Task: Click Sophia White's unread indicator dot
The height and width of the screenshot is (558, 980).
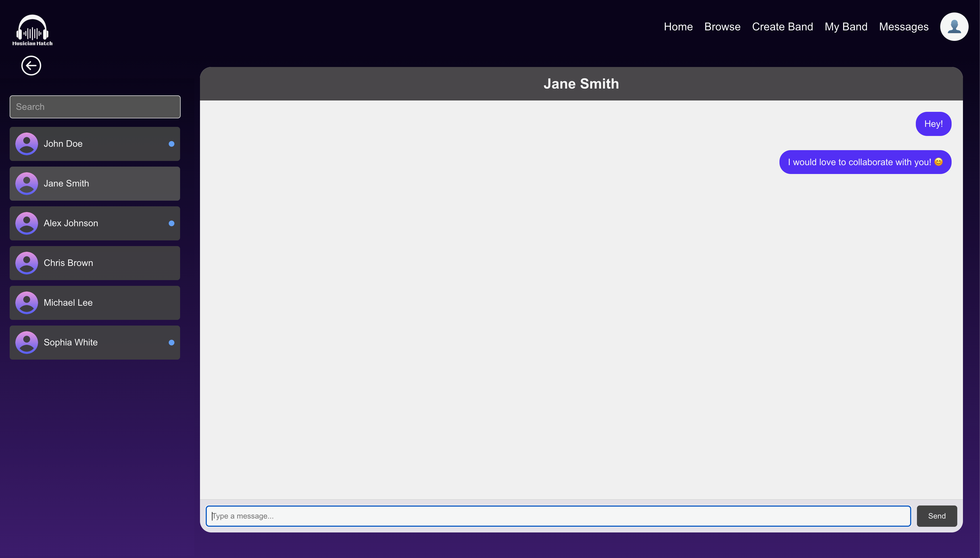Action: pyautogui.click(x=172, y=343)
